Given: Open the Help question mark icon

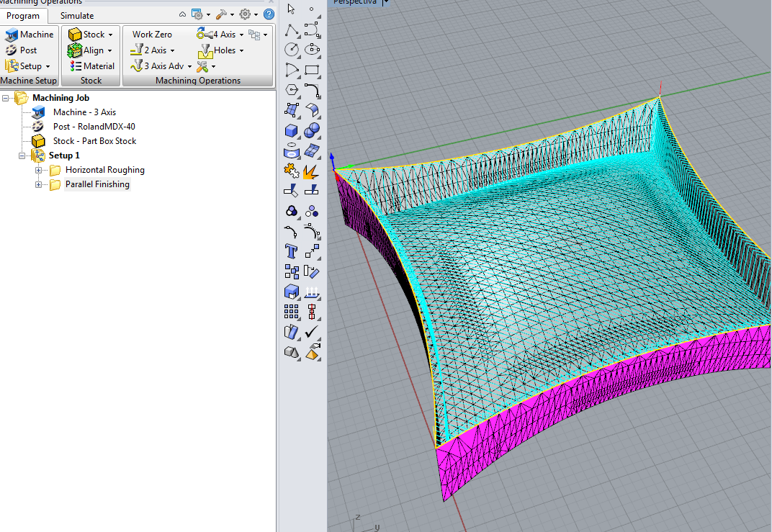Looking at the screenshot, I should pos(269,14).
